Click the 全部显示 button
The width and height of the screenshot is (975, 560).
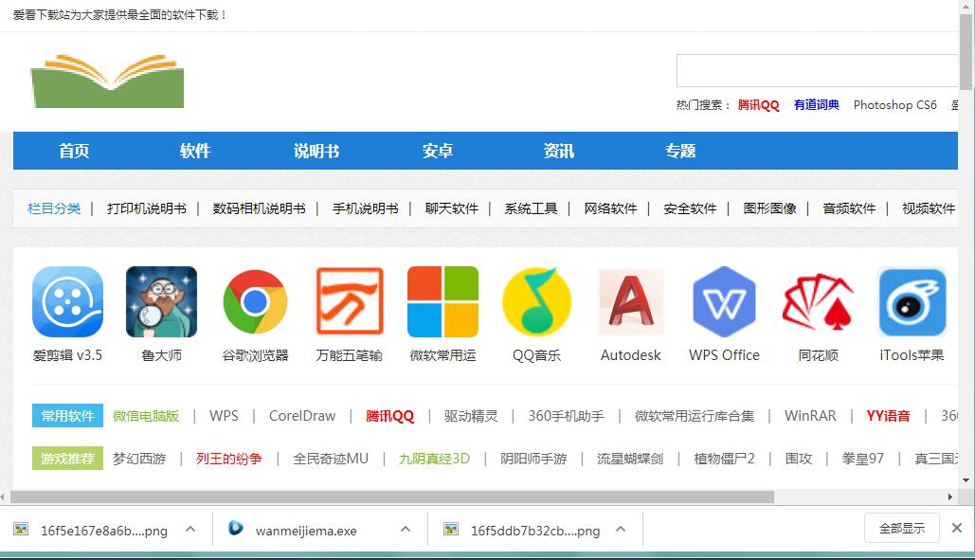click(902, 529)
